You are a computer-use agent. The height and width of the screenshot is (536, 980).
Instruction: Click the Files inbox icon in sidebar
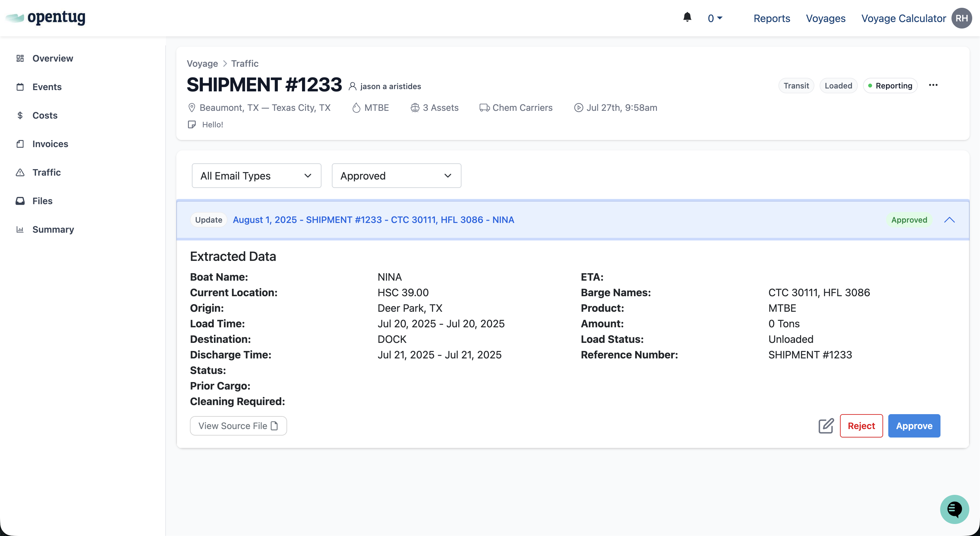[x=20, y=201]
